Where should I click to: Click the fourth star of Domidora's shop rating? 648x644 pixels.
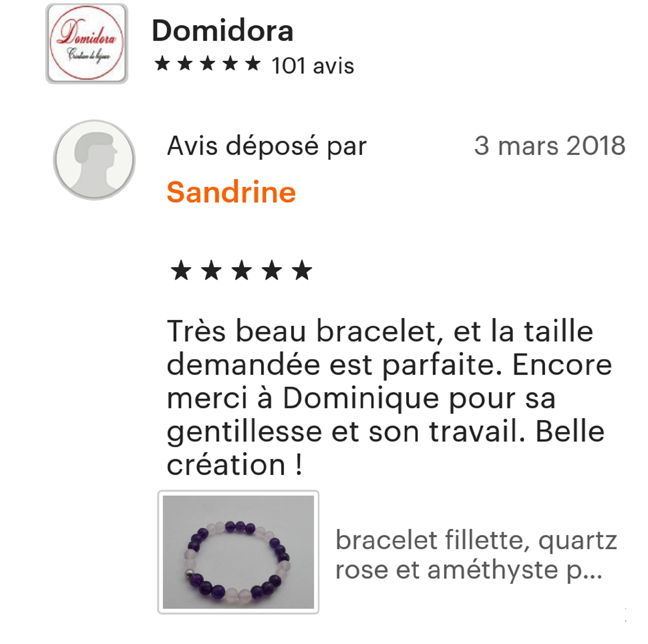[x=230, y=64]
